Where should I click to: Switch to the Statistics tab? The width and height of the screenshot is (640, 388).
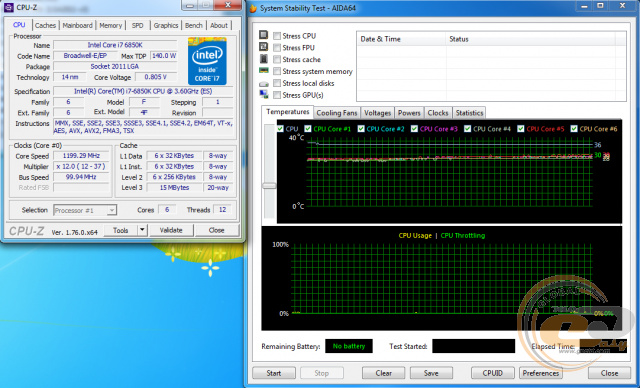point(469,113)
